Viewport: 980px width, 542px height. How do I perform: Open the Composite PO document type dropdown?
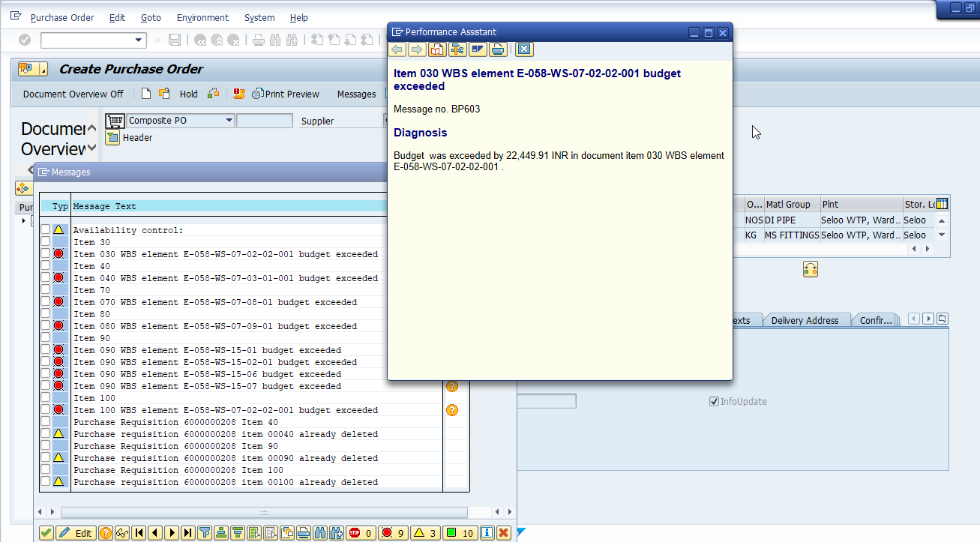(229, 121)
